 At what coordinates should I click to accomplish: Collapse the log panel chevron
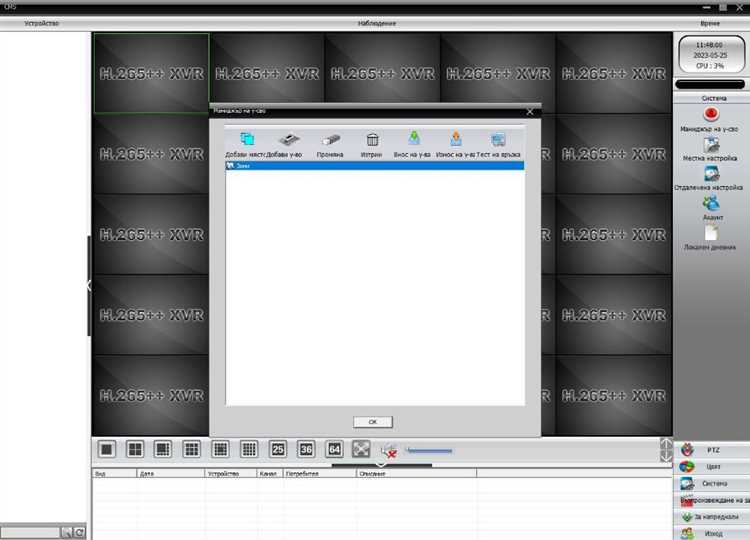[x=381, y=464]
